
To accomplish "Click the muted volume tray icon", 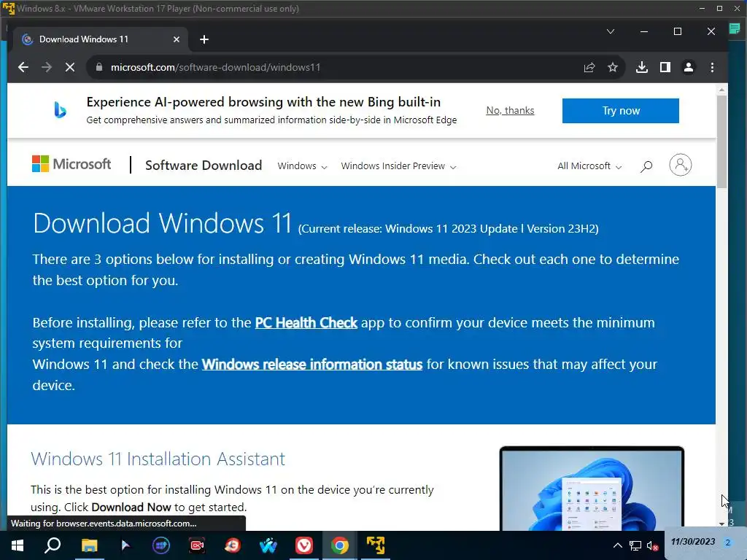I will (x=652, y=545).
